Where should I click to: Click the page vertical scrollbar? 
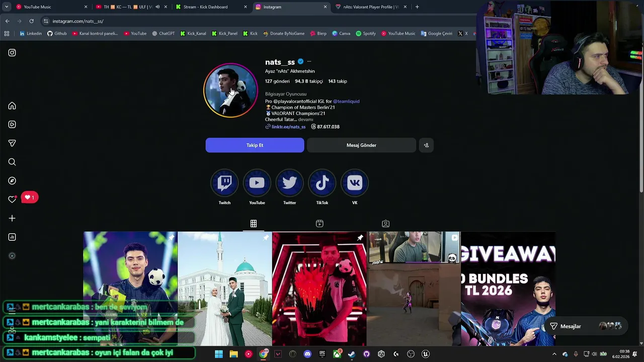641,121
